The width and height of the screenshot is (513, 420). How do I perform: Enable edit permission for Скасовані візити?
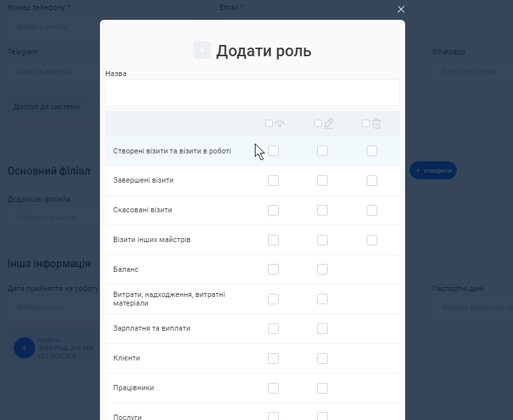click(322, 210)
